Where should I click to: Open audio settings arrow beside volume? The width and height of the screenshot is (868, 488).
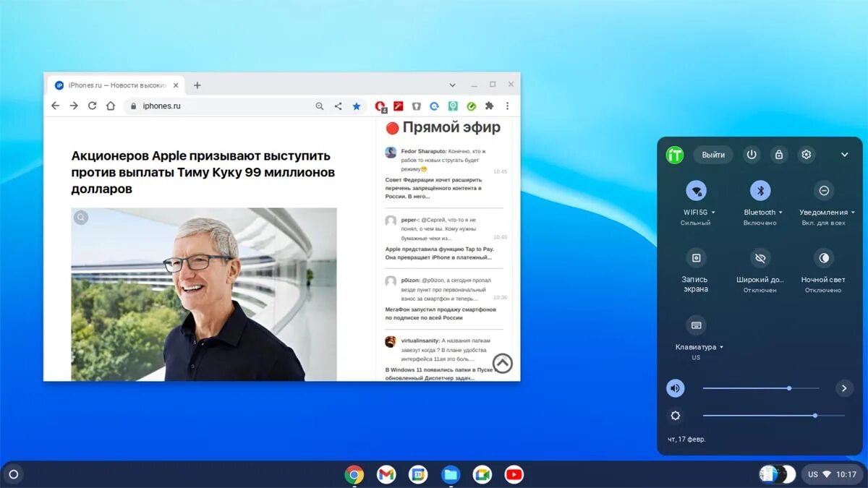843,388
